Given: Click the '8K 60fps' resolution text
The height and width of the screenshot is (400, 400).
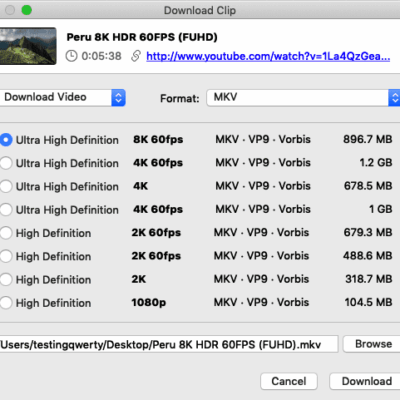Looking at the screenshot, I should coord(158,139).
